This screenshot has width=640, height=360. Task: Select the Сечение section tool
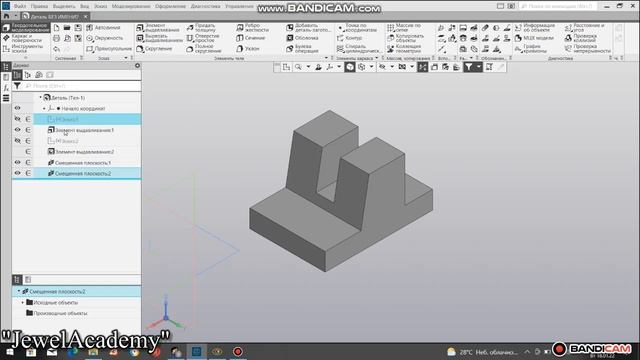tap(251, 38)
